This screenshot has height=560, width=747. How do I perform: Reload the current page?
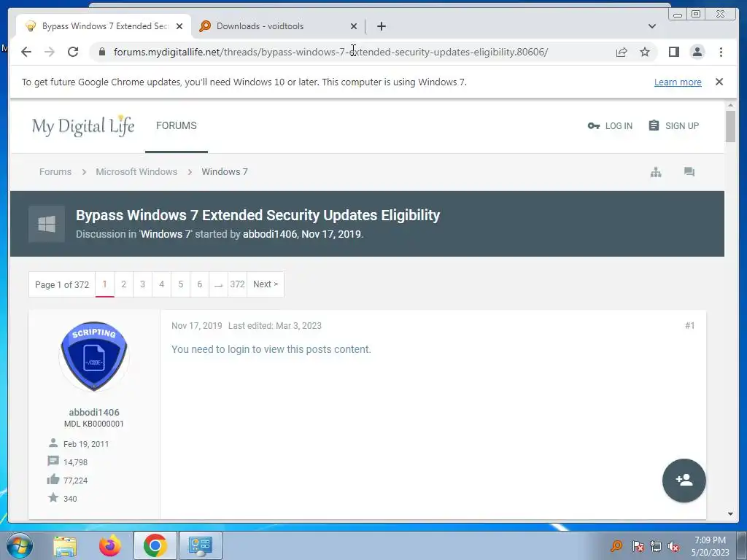pos(73,52)
